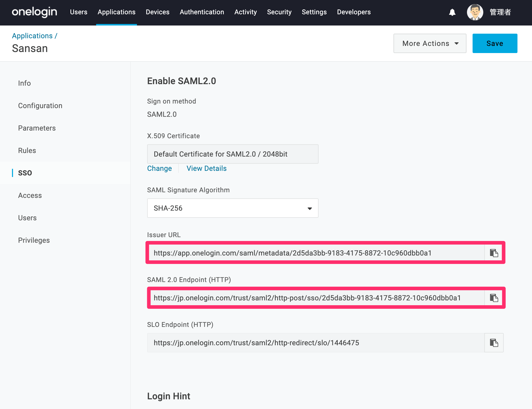Image resolution: width=532 pixels, height=409 pixels.
Task: Switch to the Parameters tab
Action: (37, 128)
